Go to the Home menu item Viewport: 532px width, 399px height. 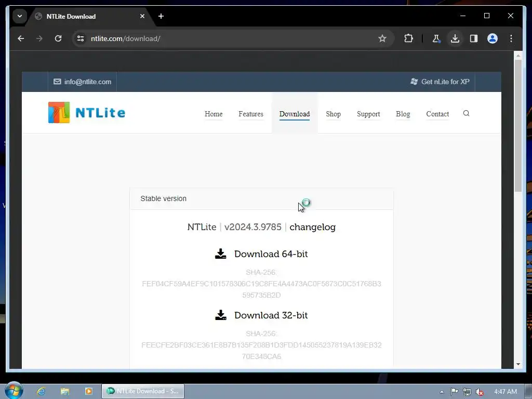(214, 114)
